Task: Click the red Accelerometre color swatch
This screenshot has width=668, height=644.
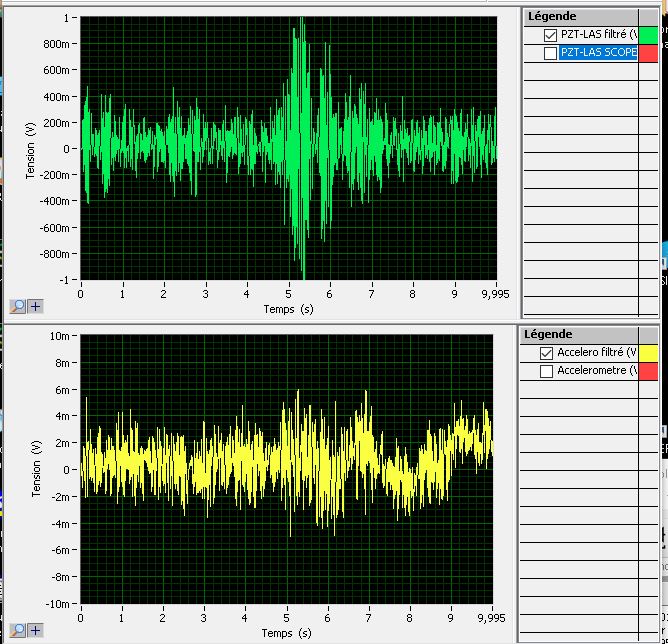Action: click(648, 371)
